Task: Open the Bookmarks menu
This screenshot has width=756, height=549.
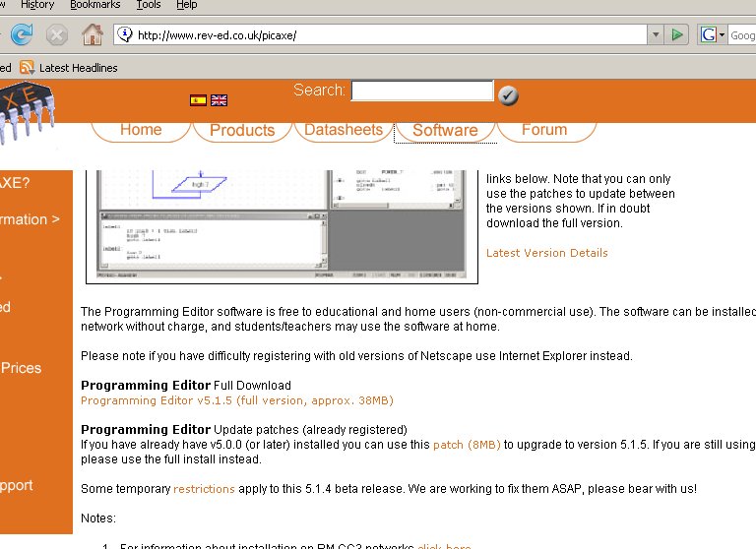Action: 94,5
